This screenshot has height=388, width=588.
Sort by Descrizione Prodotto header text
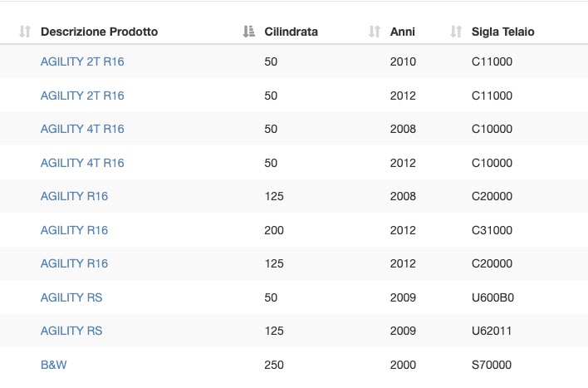[99, 32]
